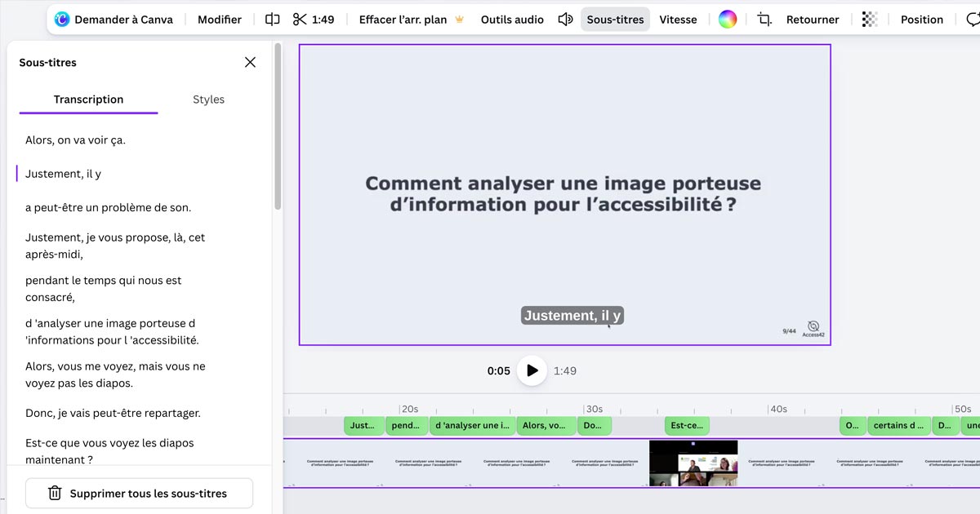
Task: Close the Sous-titres panel
Action: click(250, 62)
